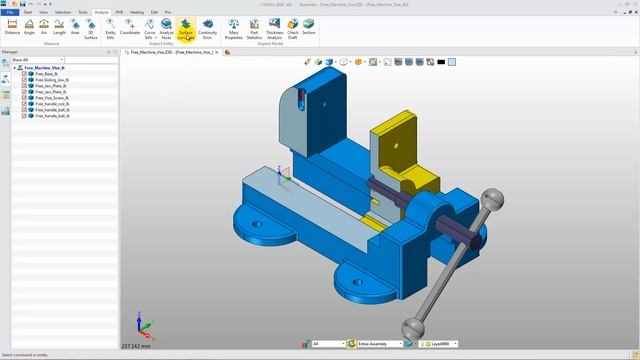Image resolution: width=640 pixels, height=360 pixels.
Task: Click the orange object icon in view toolbar
Action: [358, 62]
